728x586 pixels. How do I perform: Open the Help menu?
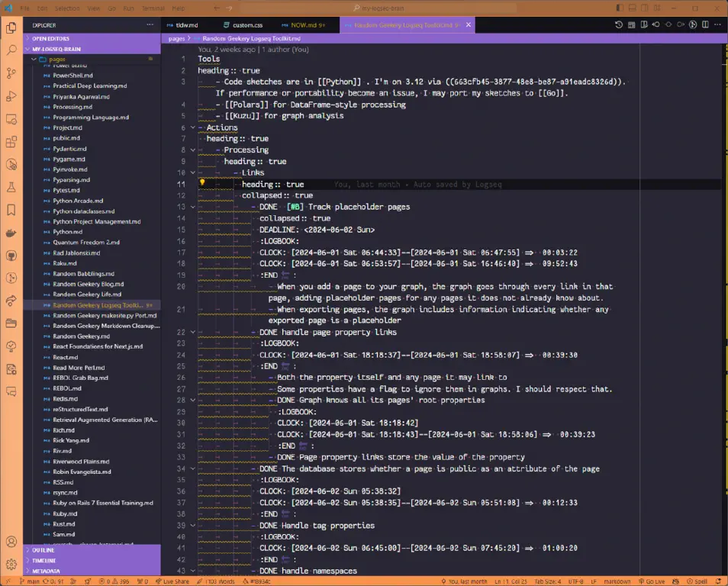point(179,8)
